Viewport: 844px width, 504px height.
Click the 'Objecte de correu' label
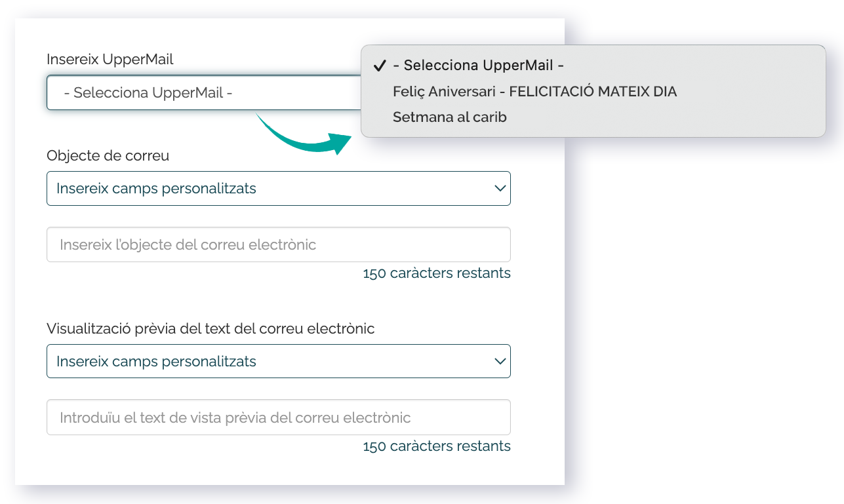(108, 156)
